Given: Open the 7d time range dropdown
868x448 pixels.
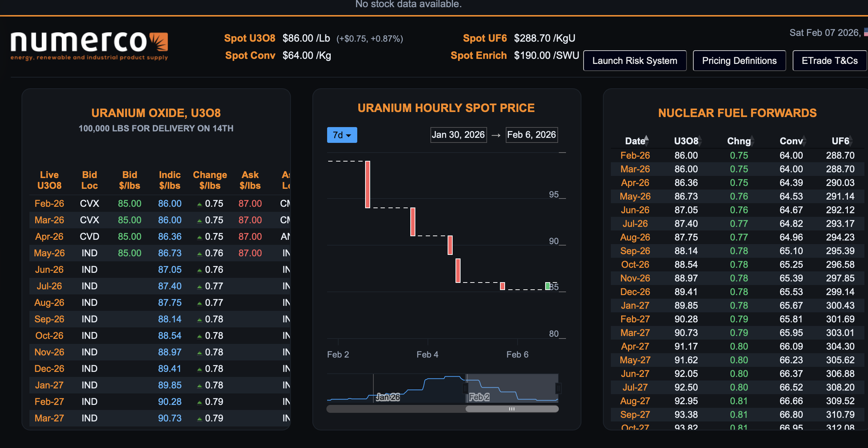Looking at the screenshot, I should click(x=342, y=135).
